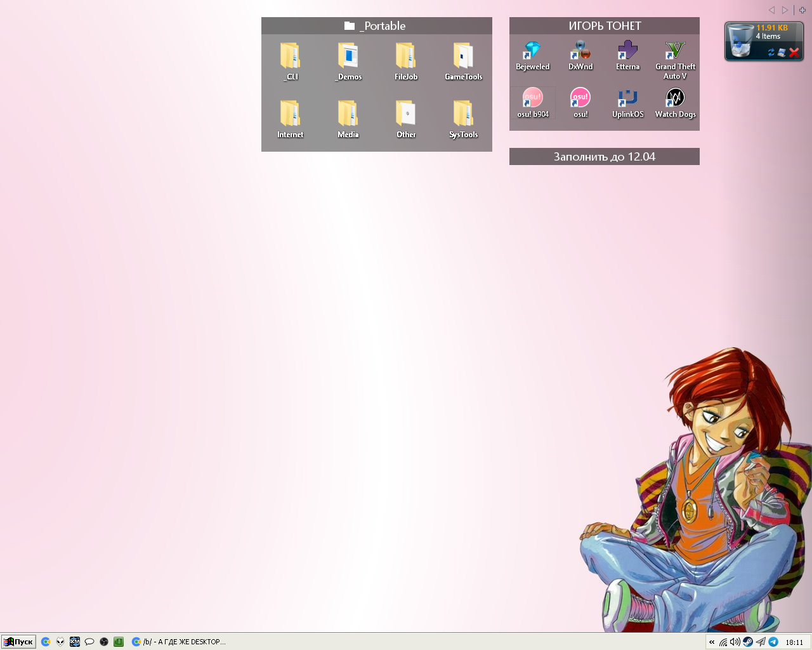Viewport: 812px width, 650px height.
Task: Click the _Portable fence title bar
Action: 377,26
